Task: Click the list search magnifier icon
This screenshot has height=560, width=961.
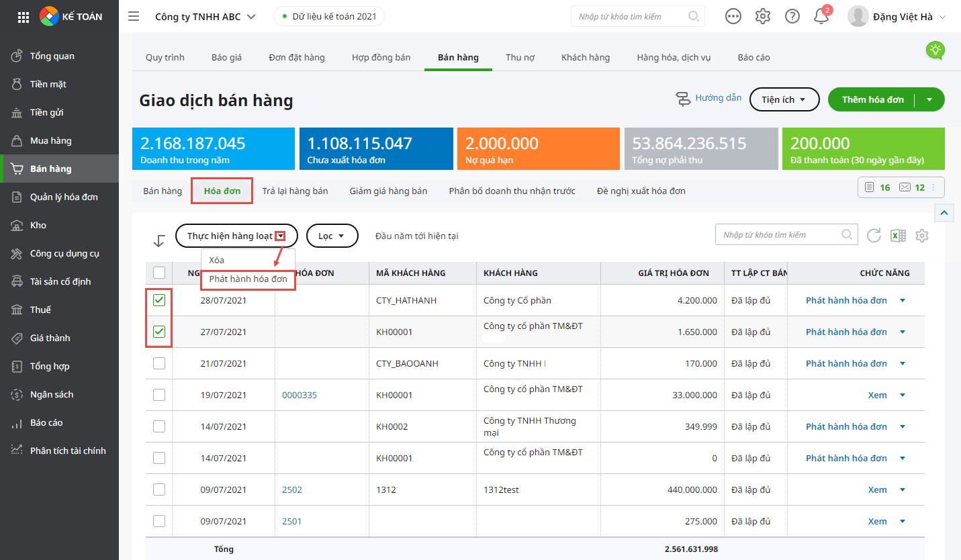Action: (847, 234)
